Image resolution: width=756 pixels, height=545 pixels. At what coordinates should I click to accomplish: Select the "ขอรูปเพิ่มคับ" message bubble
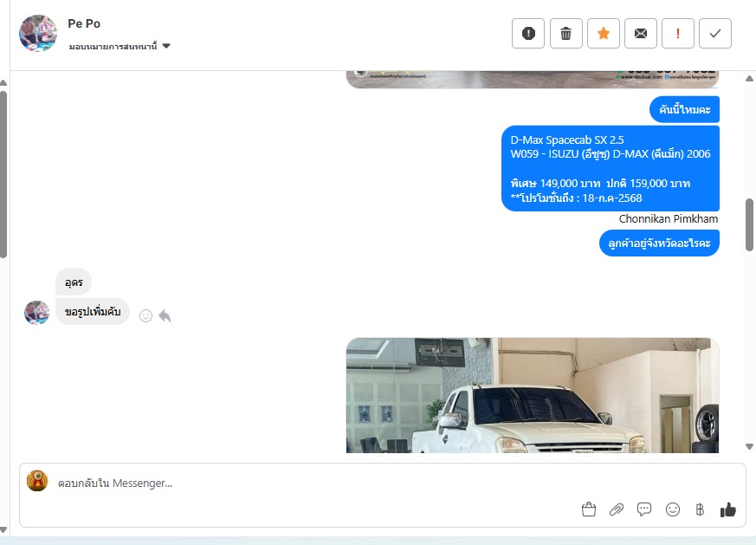tap(93, 312)
